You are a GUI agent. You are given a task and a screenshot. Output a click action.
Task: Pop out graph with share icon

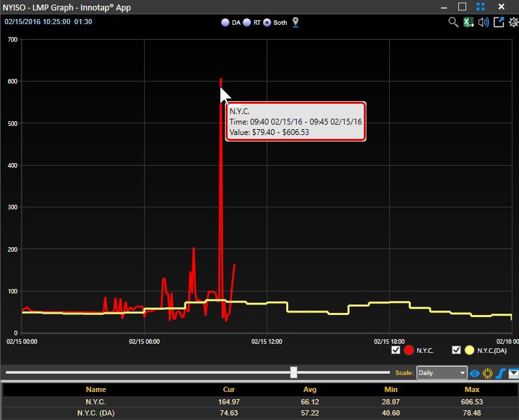tap(499, 22)
